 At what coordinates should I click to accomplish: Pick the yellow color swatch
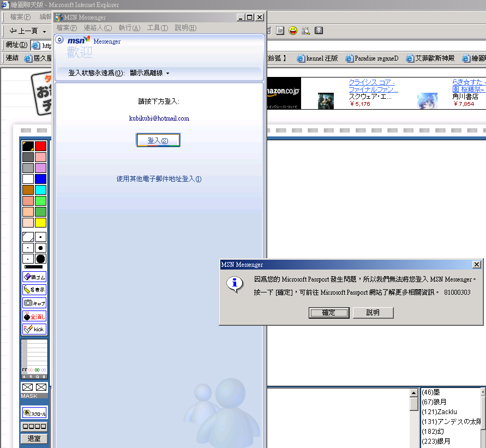click(40, 223)
